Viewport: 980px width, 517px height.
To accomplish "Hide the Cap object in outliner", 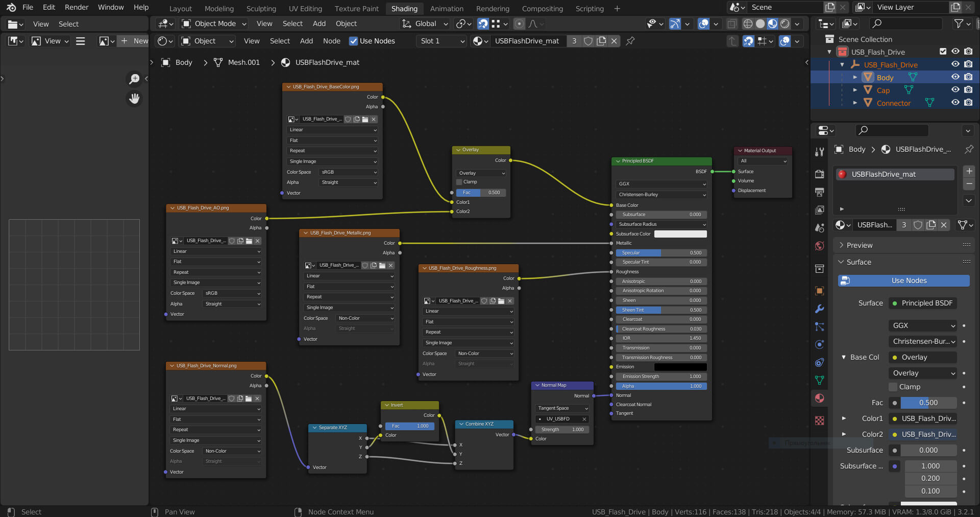I will tap(955, 90).
